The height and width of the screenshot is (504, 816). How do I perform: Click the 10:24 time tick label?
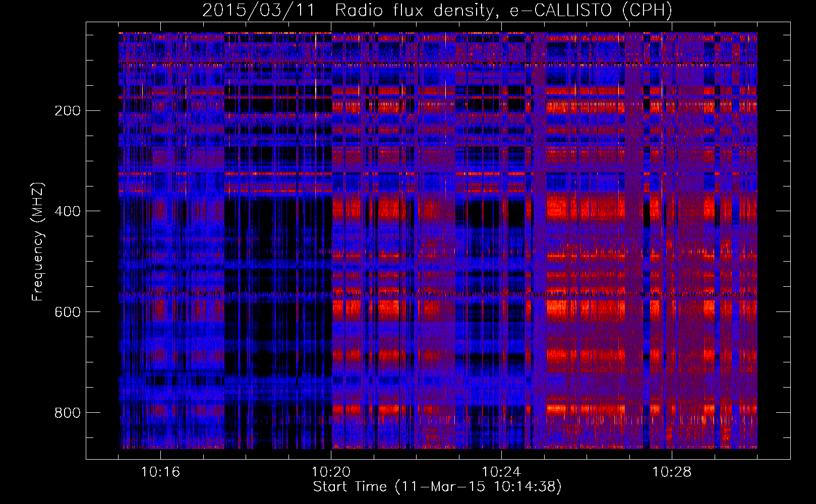point(501,472)
